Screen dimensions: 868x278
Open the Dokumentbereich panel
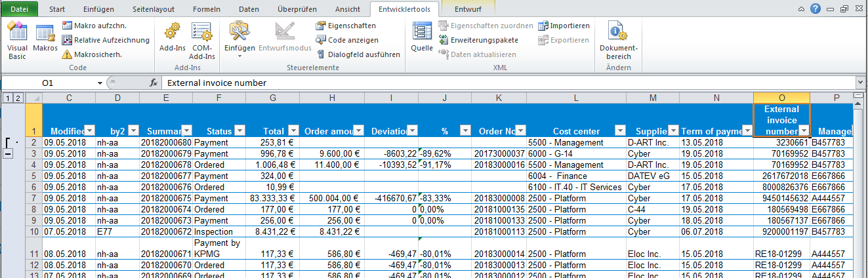(x=618, y=41)
